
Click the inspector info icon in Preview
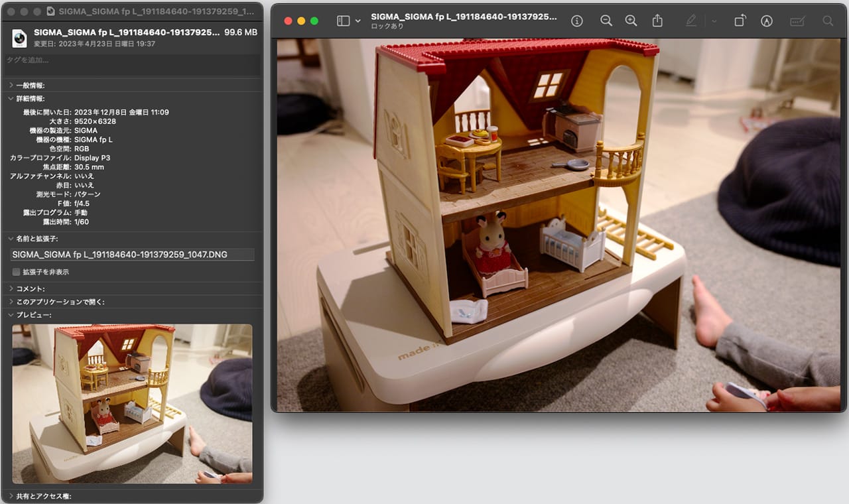(x=577, y=21)
